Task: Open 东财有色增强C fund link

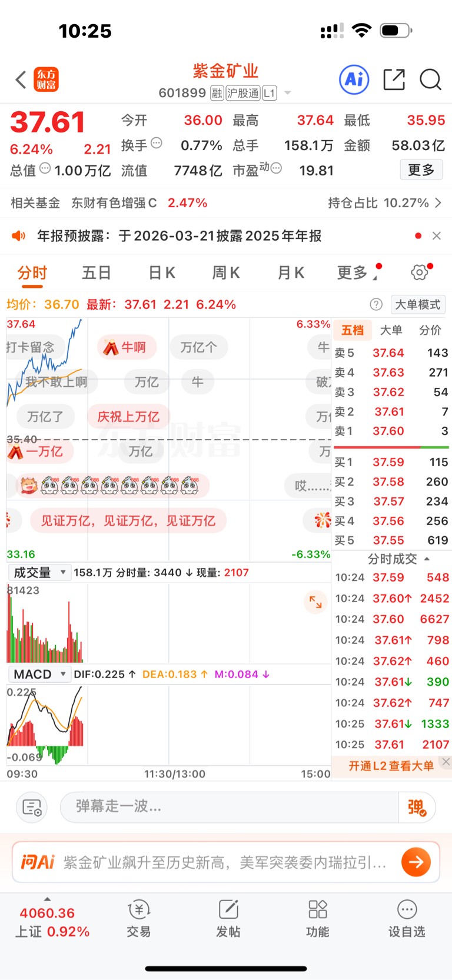Action: 114,203
